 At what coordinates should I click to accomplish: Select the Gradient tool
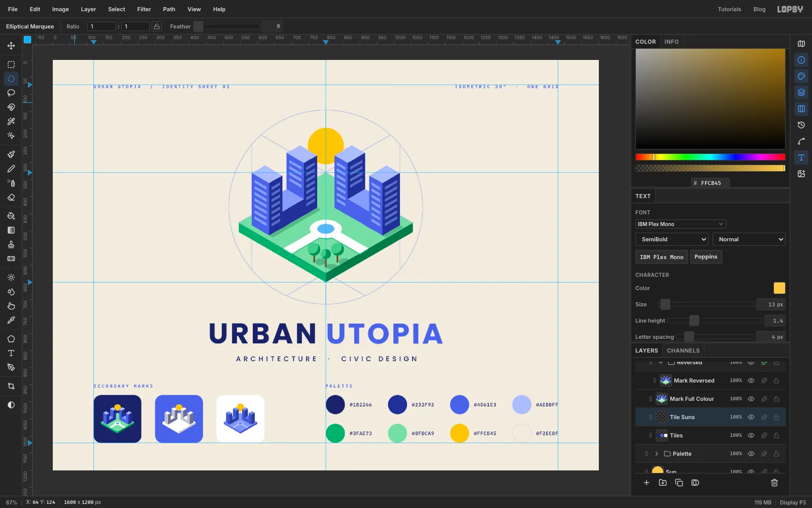[11, 230]
